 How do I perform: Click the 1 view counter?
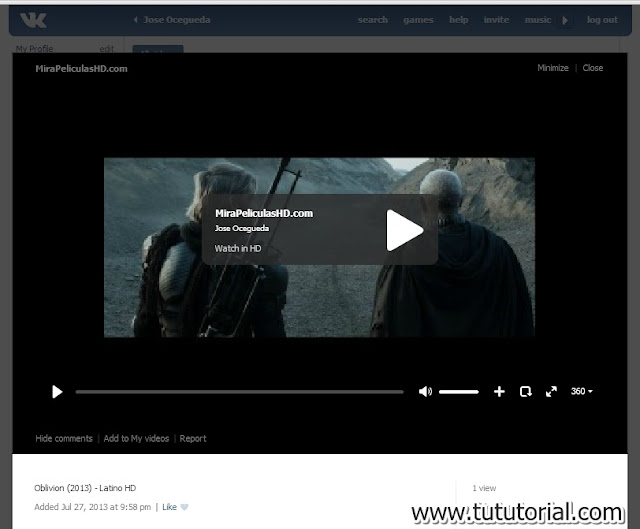coord(484,488)
